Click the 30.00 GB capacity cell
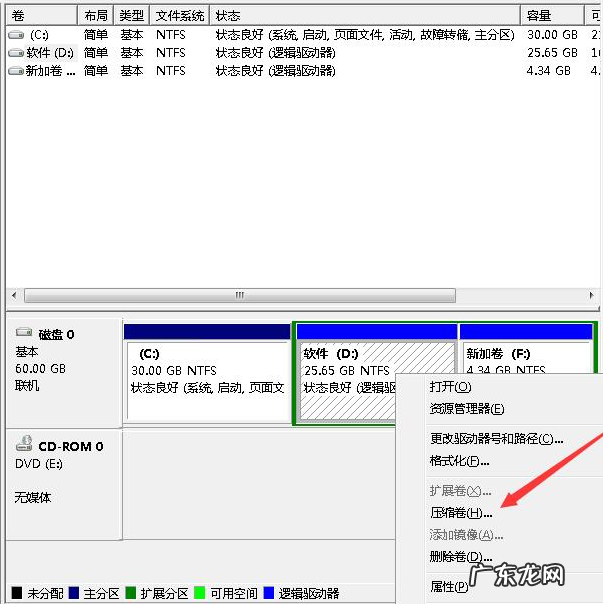603x604 pixels. [x=552, y=35]
